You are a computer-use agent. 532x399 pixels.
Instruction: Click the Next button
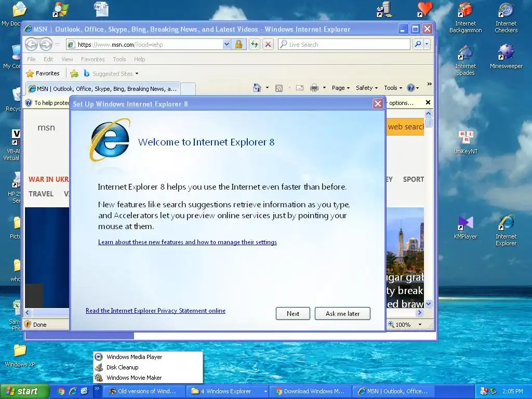293,313
